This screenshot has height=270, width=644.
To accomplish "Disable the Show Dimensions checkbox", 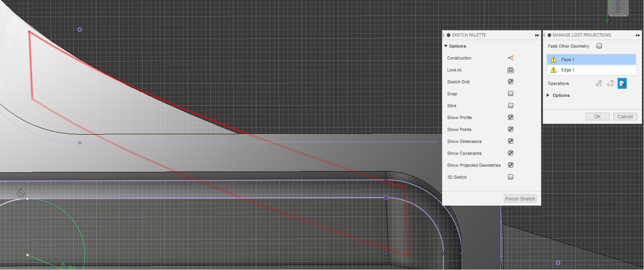I will tap(511, 141).
